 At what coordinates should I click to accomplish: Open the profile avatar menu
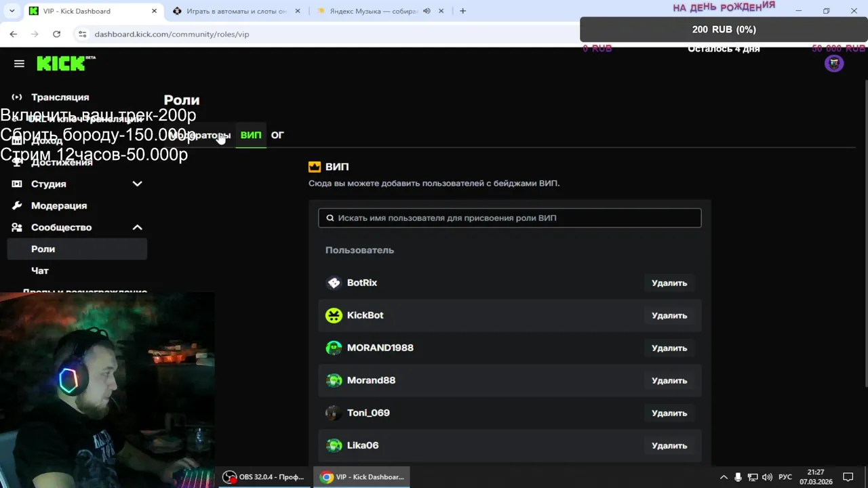[833, 64]
